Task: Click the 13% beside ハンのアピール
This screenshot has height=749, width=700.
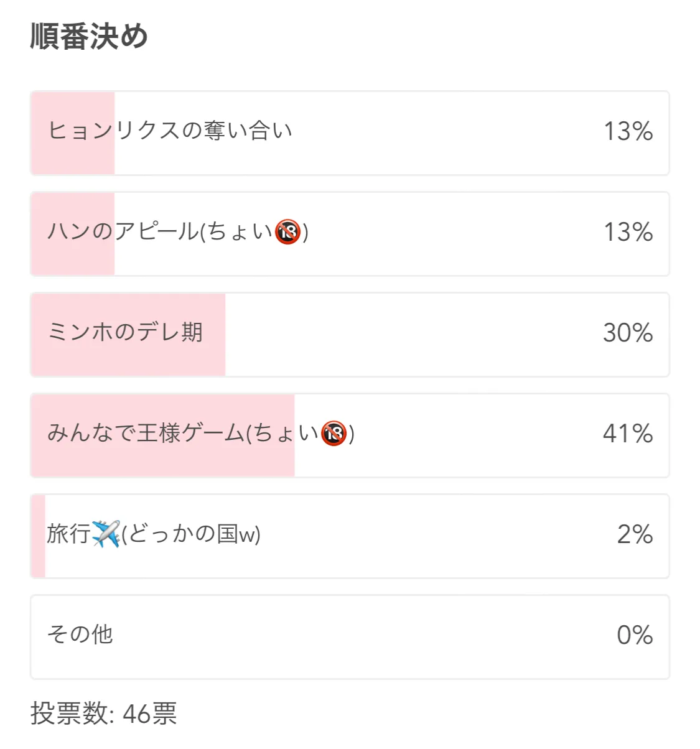Action: tap(628, 232)
